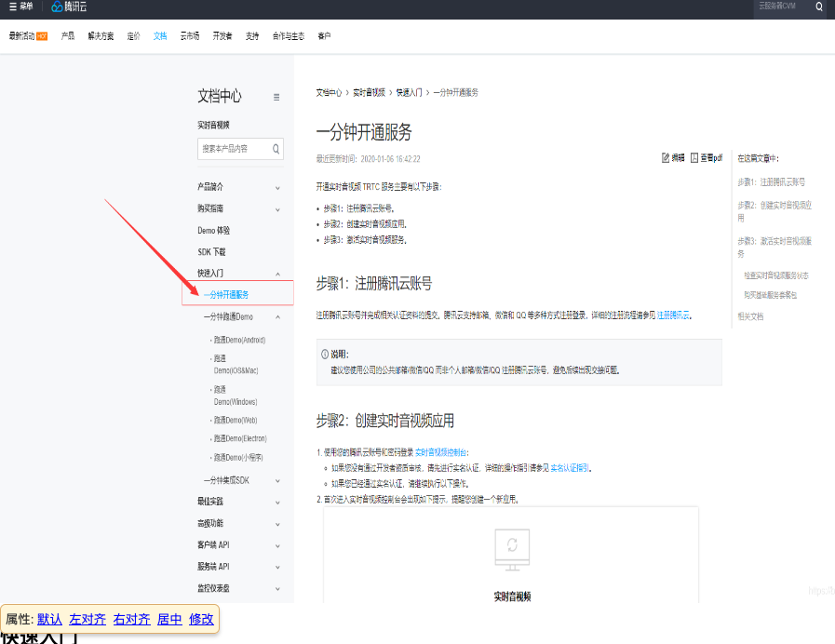Open the 实名认证指引 hyperlink
The width and height of the screenshot is (835, 644).
pyautogui.click(x=570, y=468)
